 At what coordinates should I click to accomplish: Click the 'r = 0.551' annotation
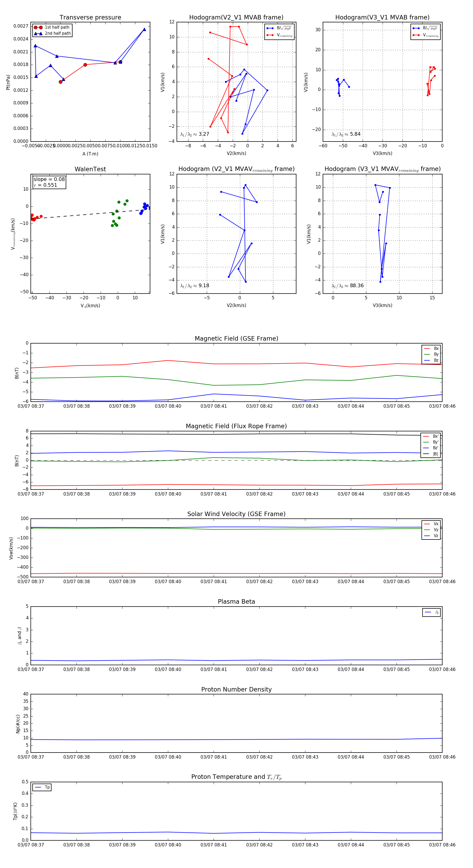pos(45,185)
